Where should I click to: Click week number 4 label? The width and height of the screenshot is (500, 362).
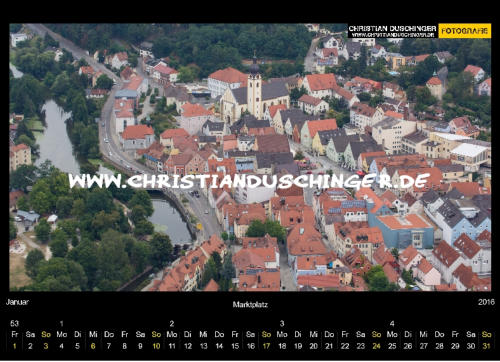pyautogui.click(x=392, y=323)
